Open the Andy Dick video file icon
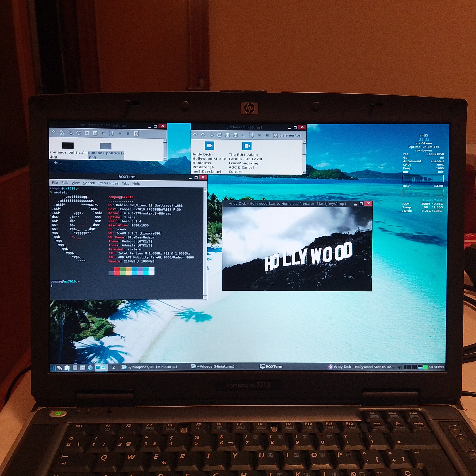 coord(209,146)
